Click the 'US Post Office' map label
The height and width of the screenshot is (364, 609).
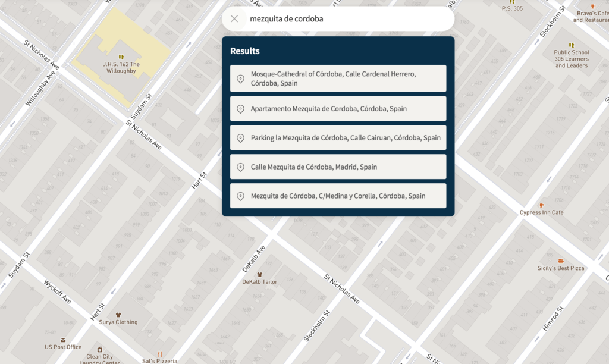pyautogui.click(x=63, y=347)
